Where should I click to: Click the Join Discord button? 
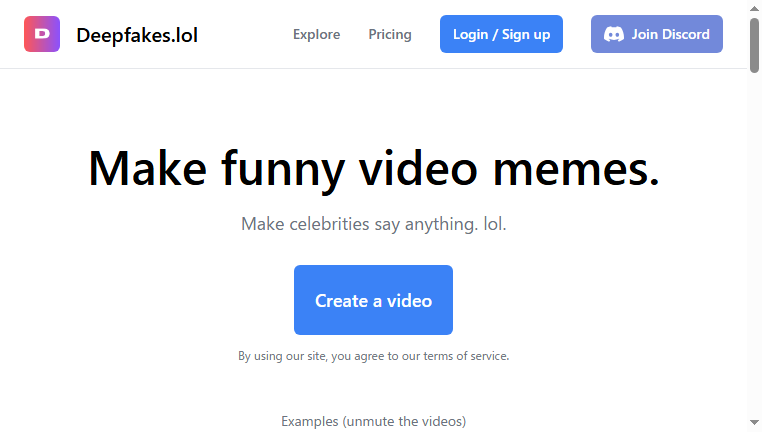pos(657,34)
